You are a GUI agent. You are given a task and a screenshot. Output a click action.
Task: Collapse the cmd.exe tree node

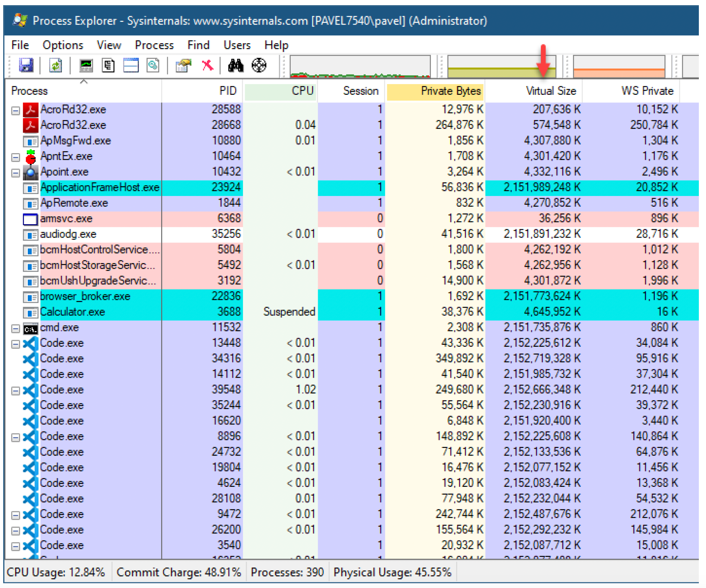[x=15, y=329]
